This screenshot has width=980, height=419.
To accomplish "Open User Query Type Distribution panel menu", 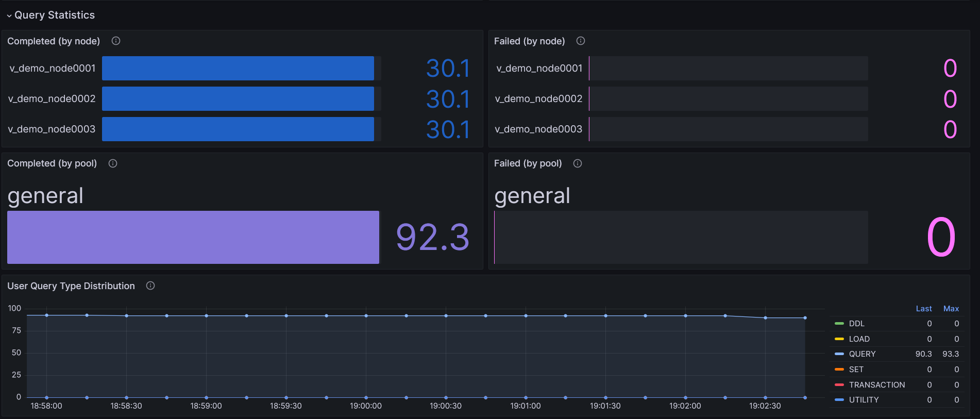I will (71, 286).
